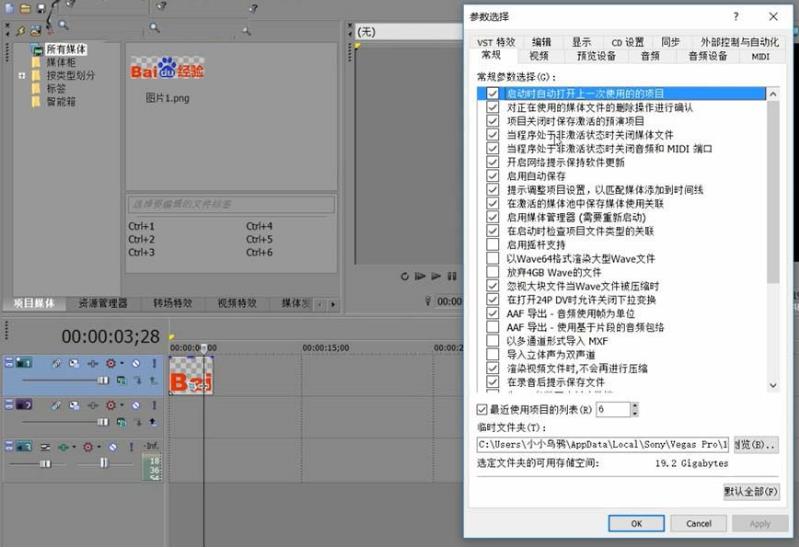Image resolution: width=799 pixels, height=548 pixels.
Task: Expand the 按类型划分 tree node
Action: 21,75
